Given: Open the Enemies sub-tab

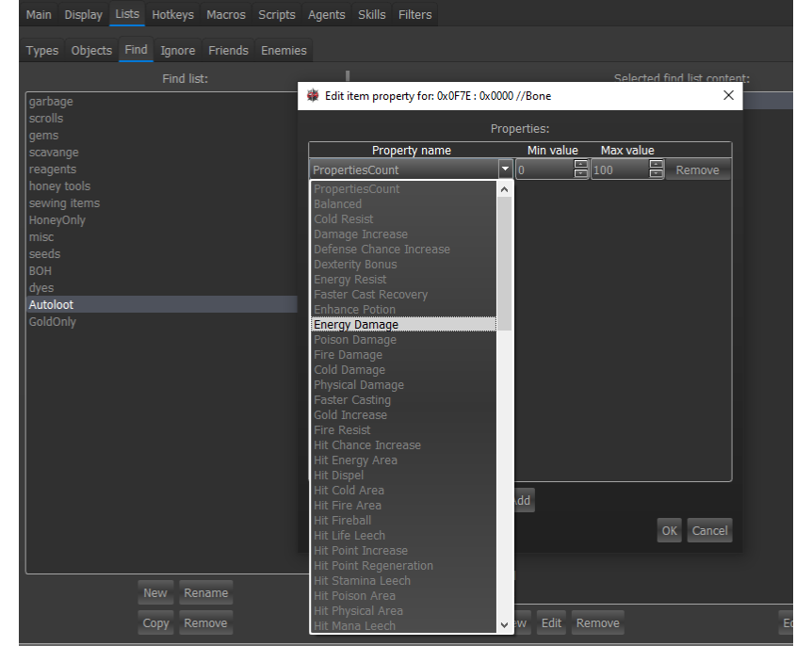Looking at the screenshot, I should pos(284,50).
